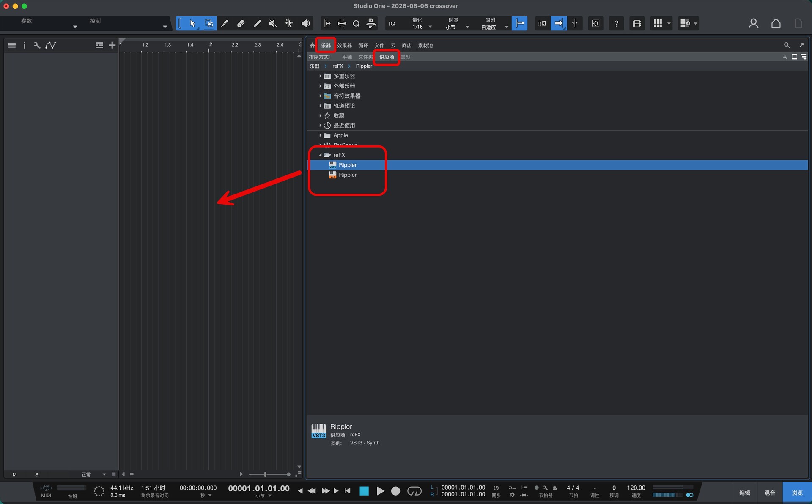Click the Q quantize icon

click(356, 23)
